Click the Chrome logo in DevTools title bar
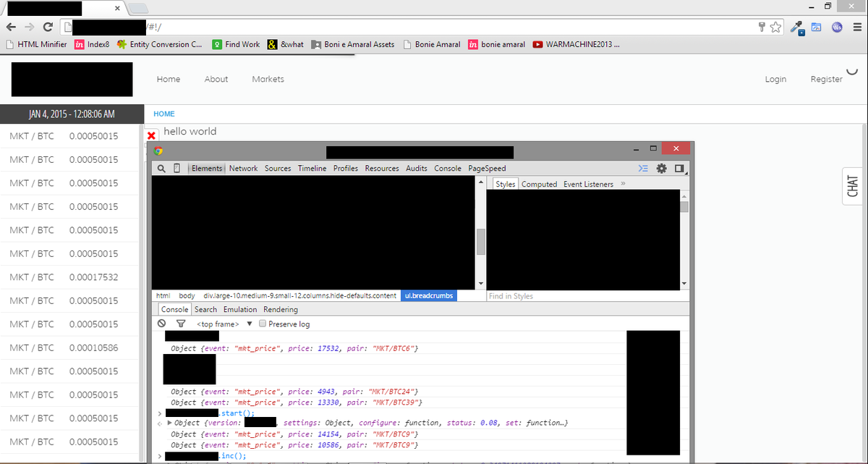 click(x=158, y=151)
